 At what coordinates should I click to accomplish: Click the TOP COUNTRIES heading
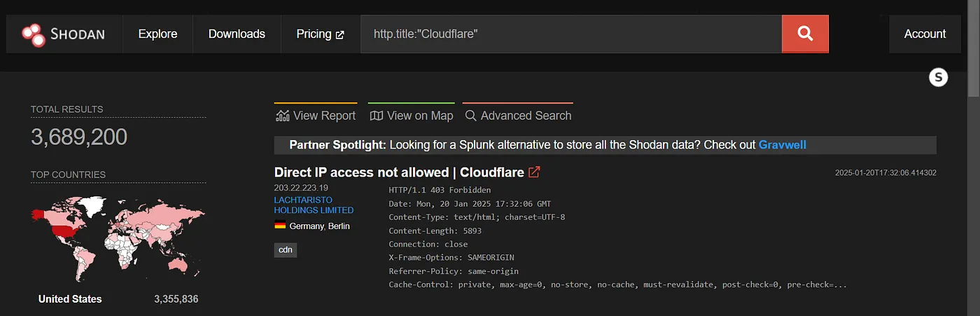point(68,174)
